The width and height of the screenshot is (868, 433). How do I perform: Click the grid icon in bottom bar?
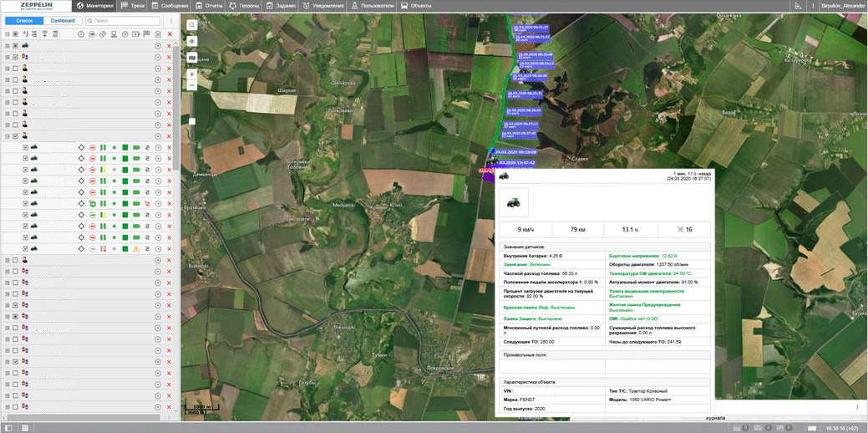(x=25, y=428)
